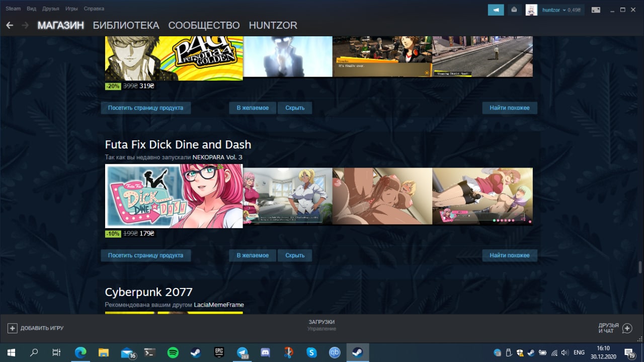Click the 179₴ discounted price
Viewport: 644px width, 362px height.
pyautogui.click(x=147, y=234)
